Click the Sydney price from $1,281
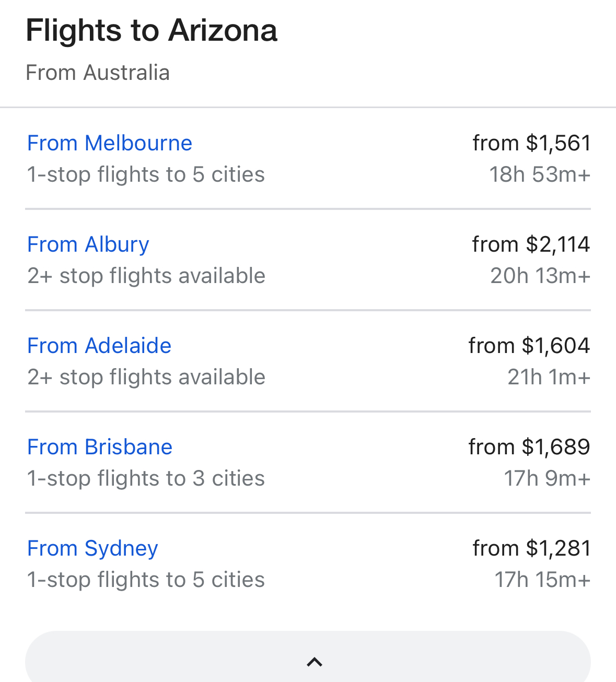 point(531,548)
